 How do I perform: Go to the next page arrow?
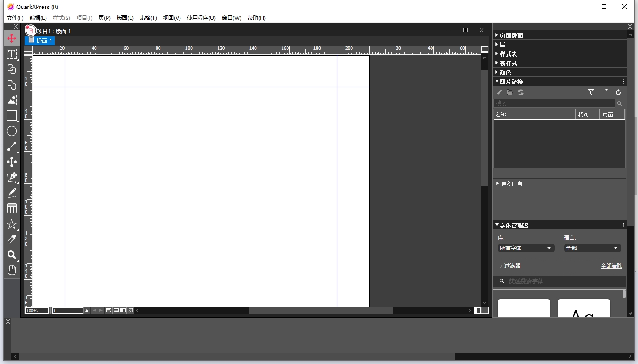101,311
